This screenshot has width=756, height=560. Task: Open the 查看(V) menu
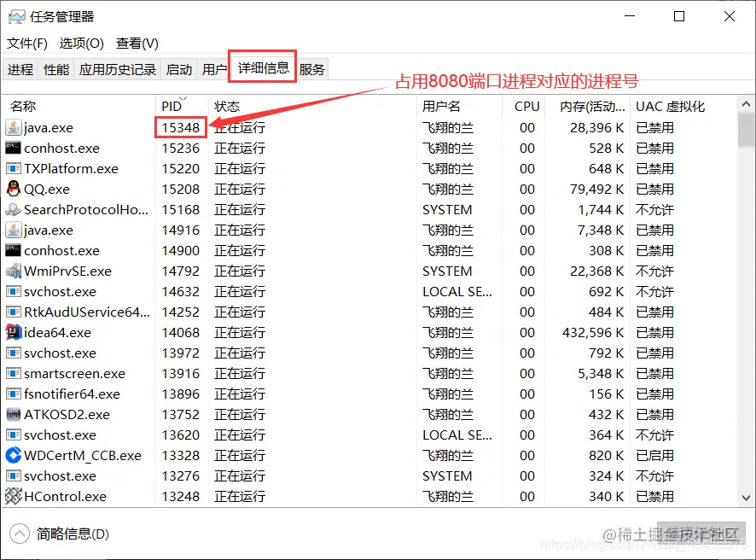pos(137,44)
